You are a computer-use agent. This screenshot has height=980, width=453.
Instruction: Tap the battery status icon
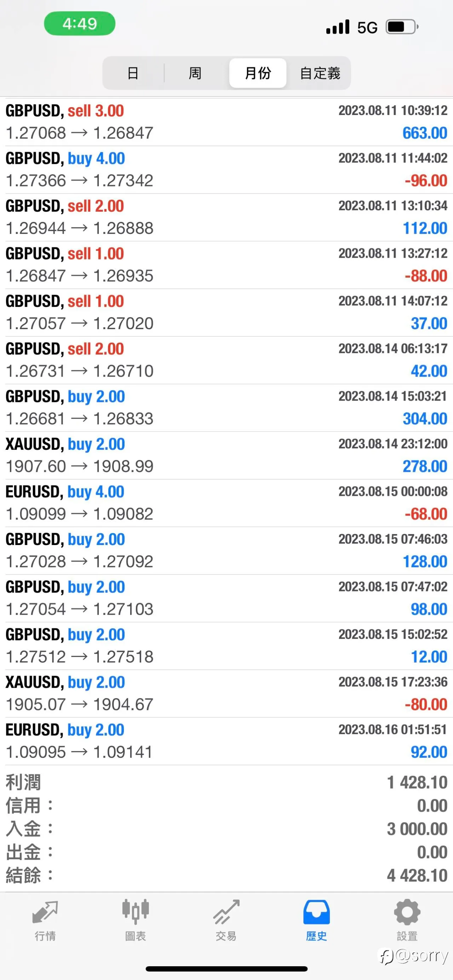402,27
